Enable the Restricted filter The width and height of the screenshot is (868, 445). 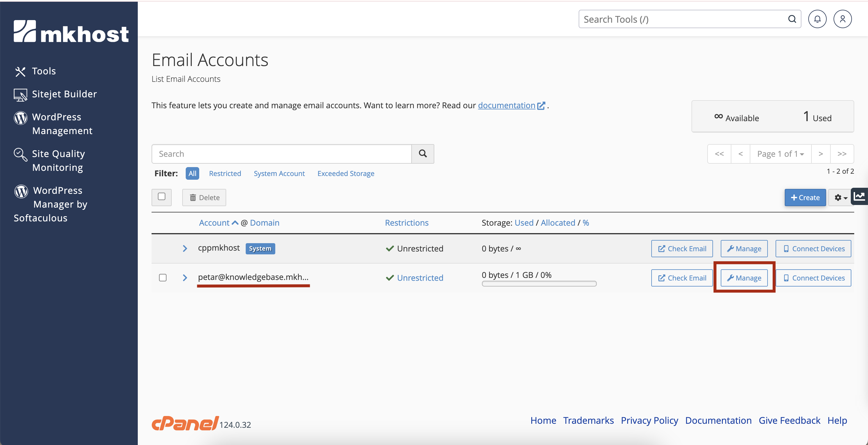coord(225,173)
